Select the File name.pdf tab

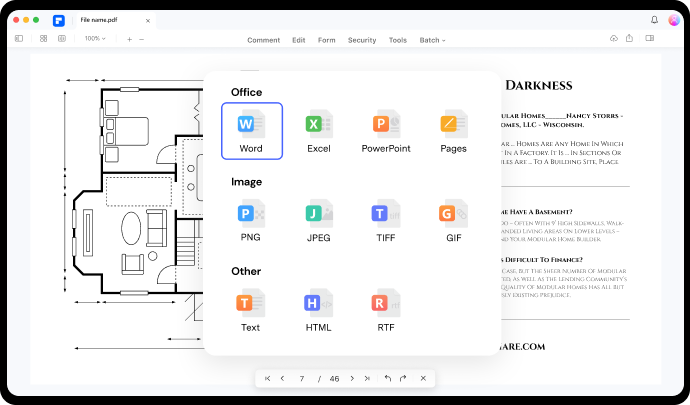[x=115, y=20]
